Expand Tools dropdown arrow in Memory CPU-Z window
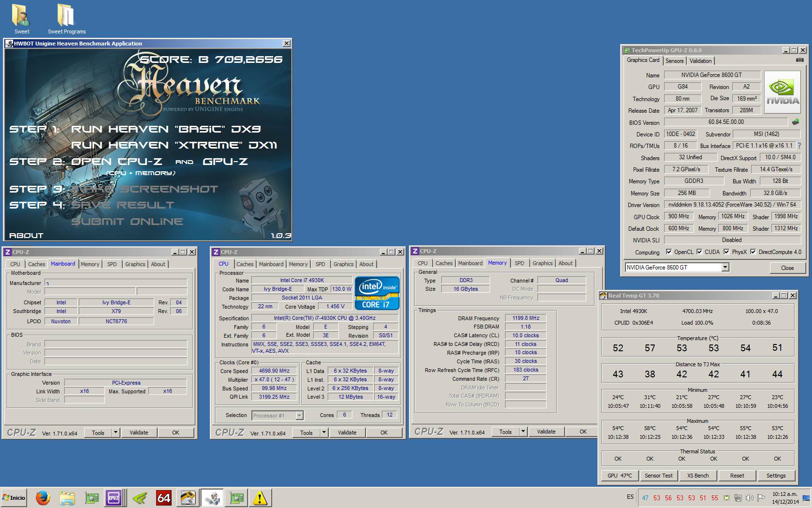812x508 pixels. click(x=523, y=432)
